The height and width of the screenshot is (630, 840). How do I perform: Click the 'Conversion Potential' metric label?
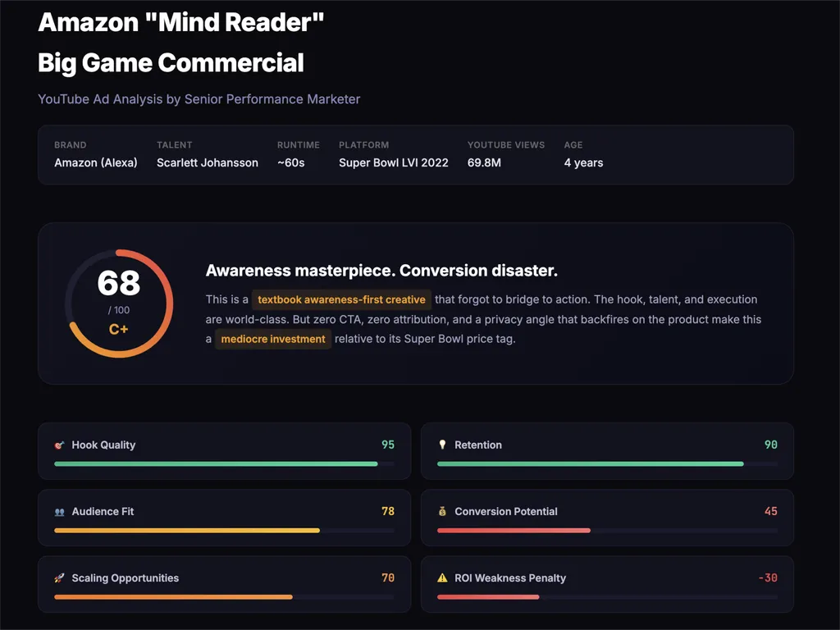click(x=506, y=512)
